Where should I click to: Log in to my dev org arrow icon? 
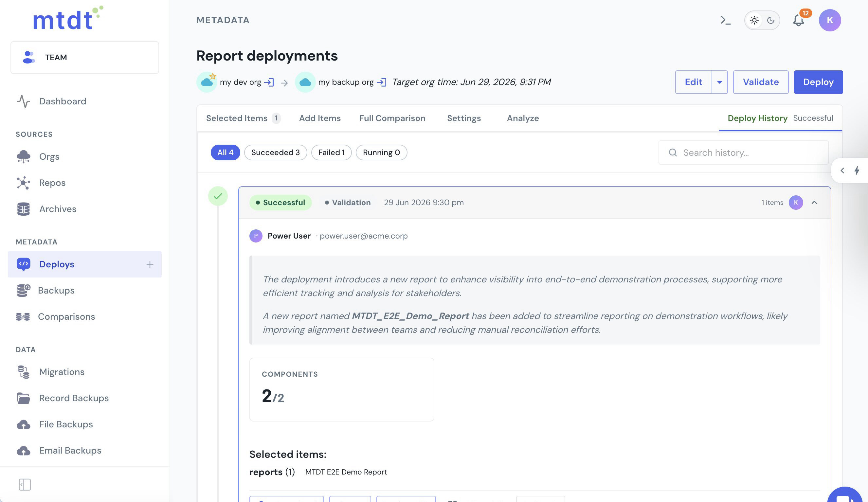(269, 82)
